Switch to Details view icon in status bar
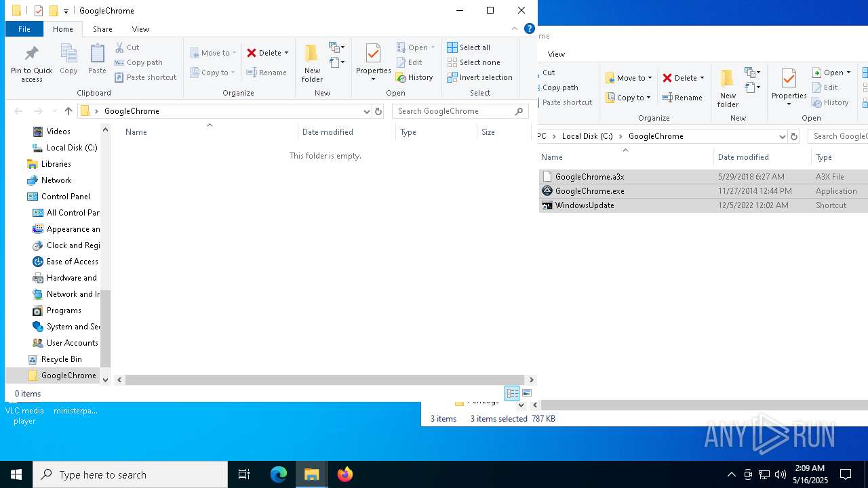This screenshot has height=488, width=868. [x=512, y=394]
